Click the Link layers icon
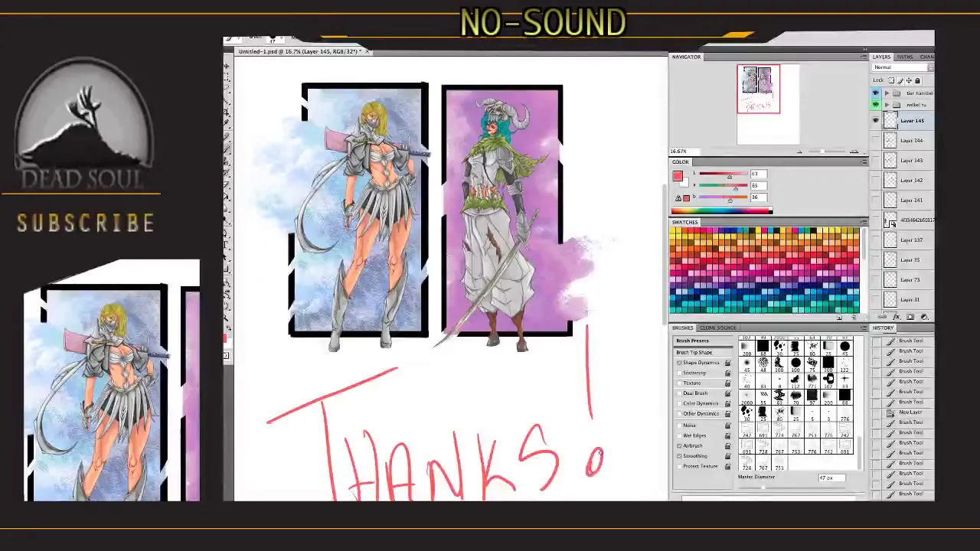This screenshot has height=551, width=980. (882, 317)
